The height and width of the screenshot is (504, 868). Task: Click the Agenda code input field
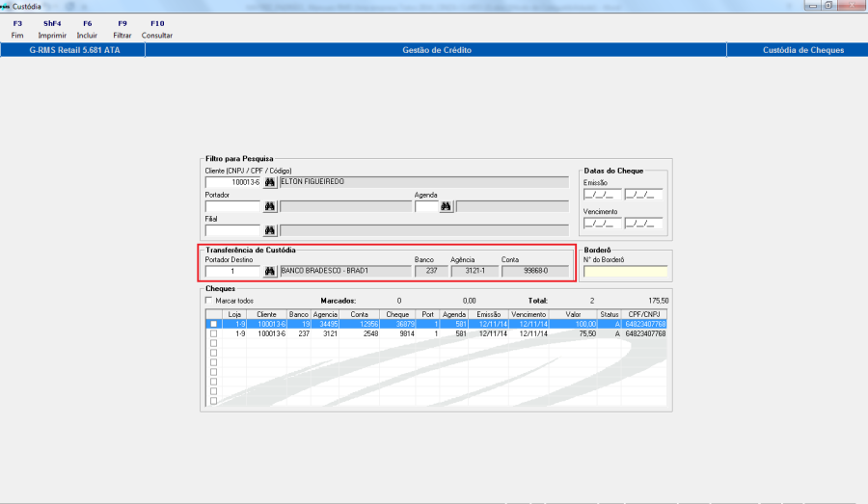point(426,206)
